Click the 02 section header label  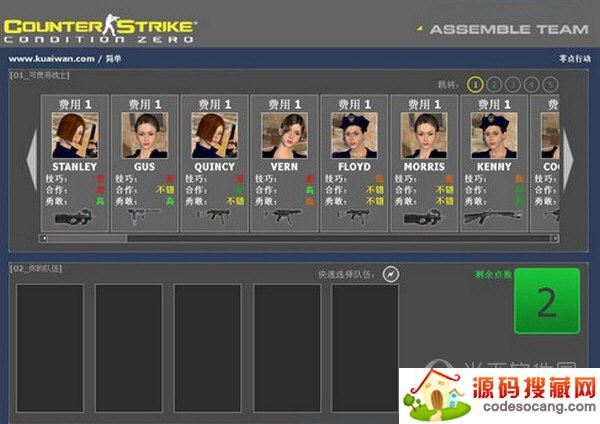click(x=36, y=269)
